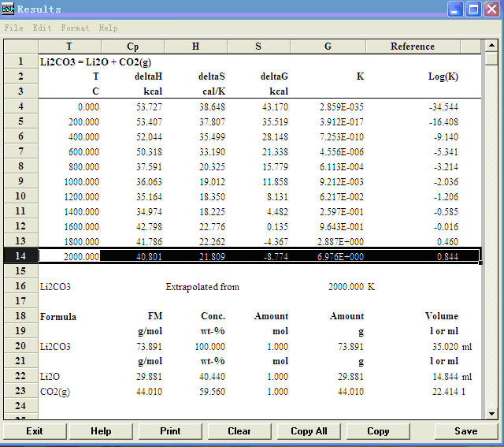Click the Copy button

pos(378,431)
